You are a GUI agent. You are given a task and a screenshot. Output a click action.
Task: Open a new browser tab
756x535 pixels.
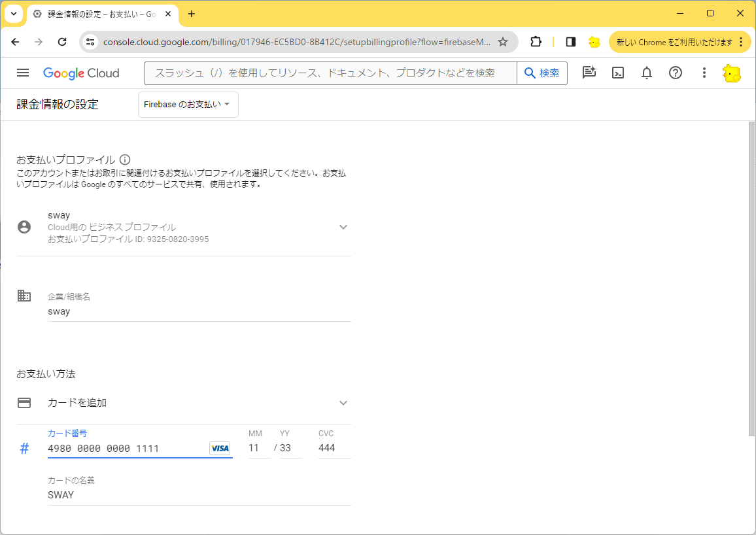pyautogui.click(x=192, y=14)
